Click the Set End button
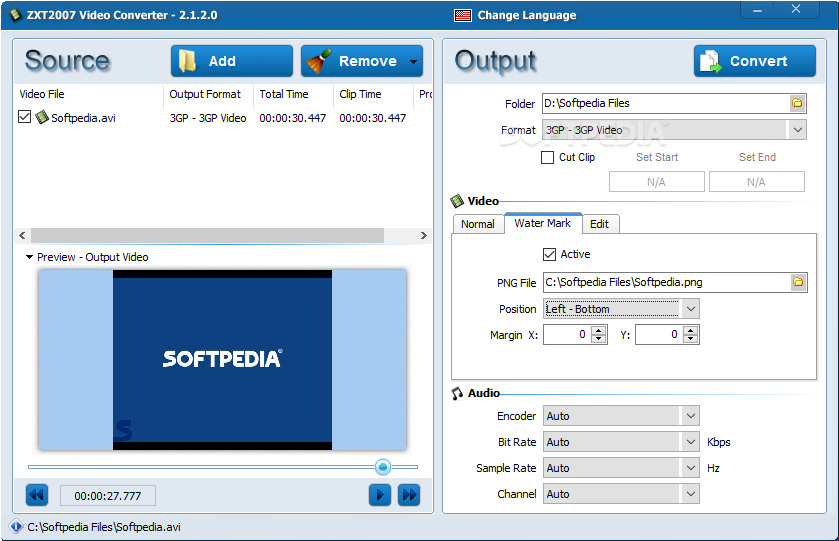 point(757,157)
